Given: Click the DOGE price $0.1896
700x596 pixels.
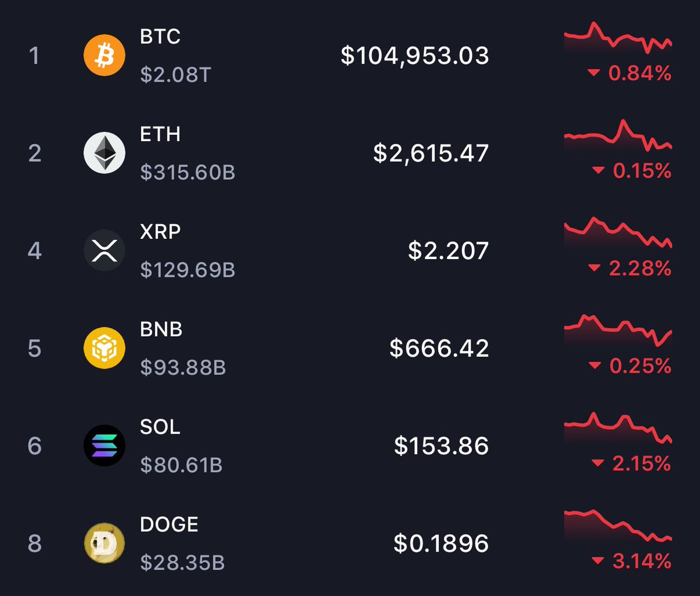Looking at the screenshot, I should 441,543.
